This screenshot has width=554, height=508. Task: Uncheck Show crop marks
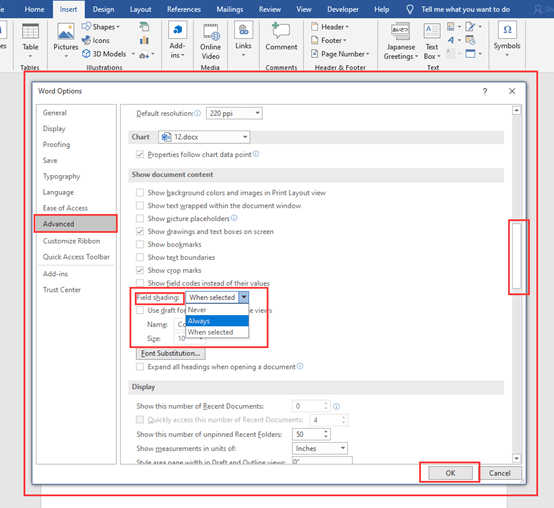140,270
